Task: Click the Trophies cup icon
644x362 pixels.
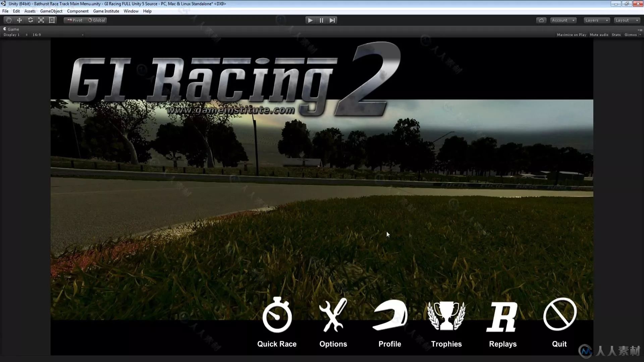Action: click(446, 315)
